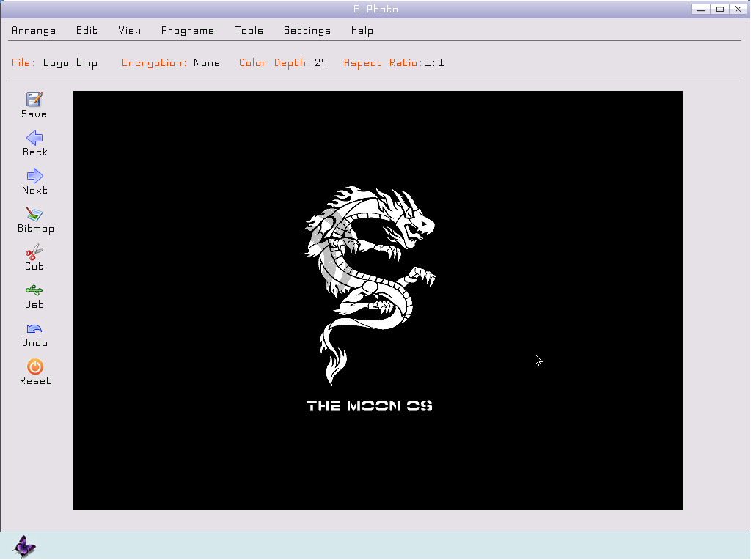Hit the orange Reset power icon
Image resolution: width=751 pixels, height=560 pixels.
pyautogui.click(x=35, y=366)
